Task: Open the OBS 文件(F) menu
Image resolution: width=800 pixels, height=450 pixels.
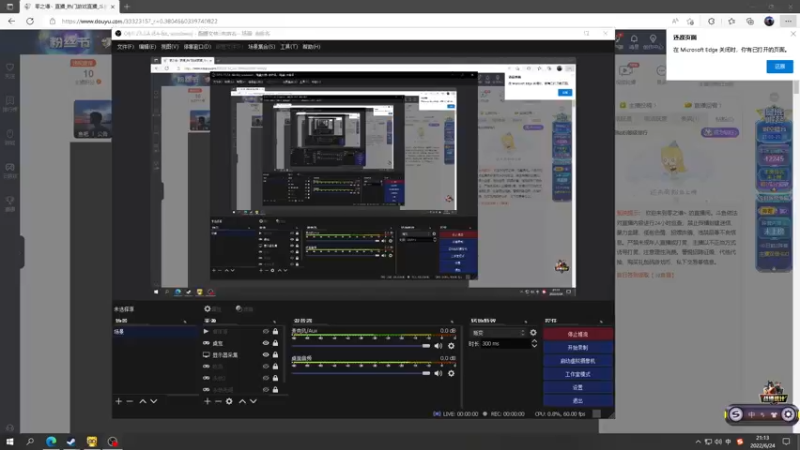Action: coord(125,46)
